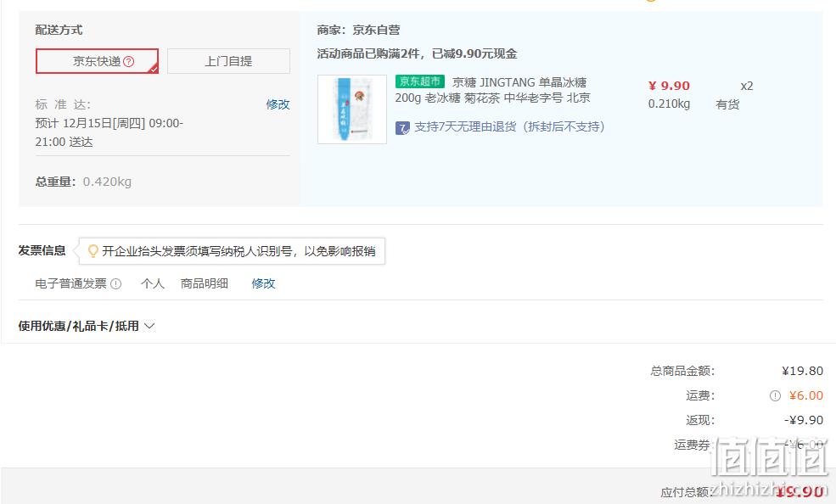Click info icon beside 电子普通发票
The height and width of the screenshot is (504, 836).
[115, 284]
